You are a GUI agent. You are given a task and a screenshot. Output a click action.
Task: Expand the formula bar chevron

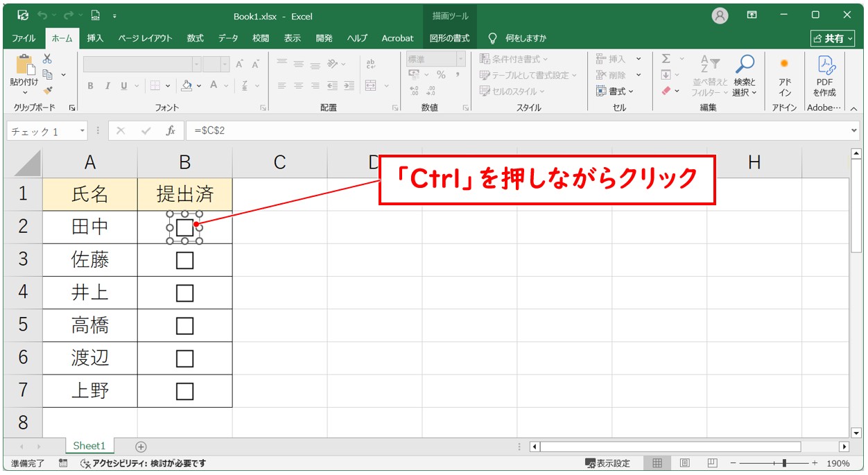click(854, 130)
